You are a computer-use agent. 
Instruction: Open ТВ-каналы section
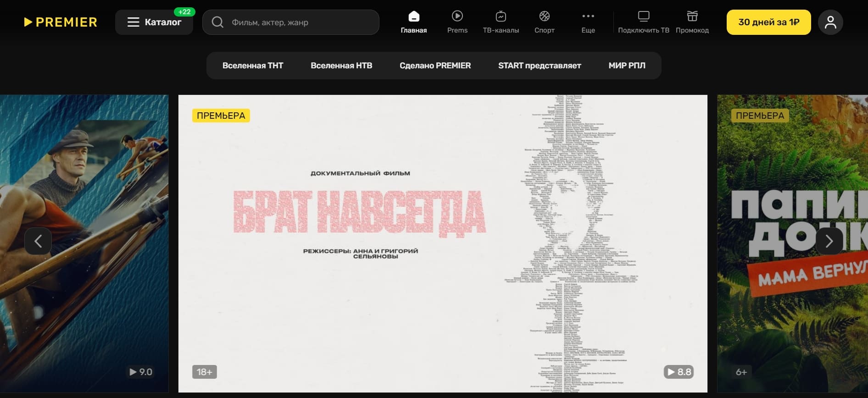501,22
